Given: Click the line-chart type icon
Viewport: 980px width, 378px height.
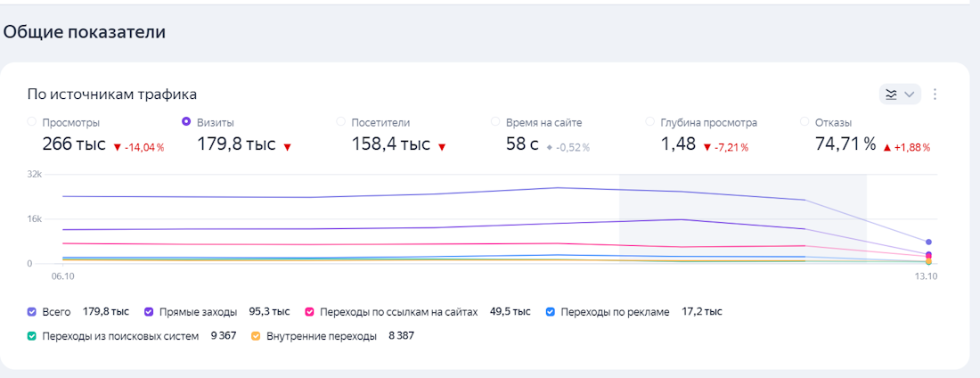Looking at the screenshot, I should coord(891,94).
